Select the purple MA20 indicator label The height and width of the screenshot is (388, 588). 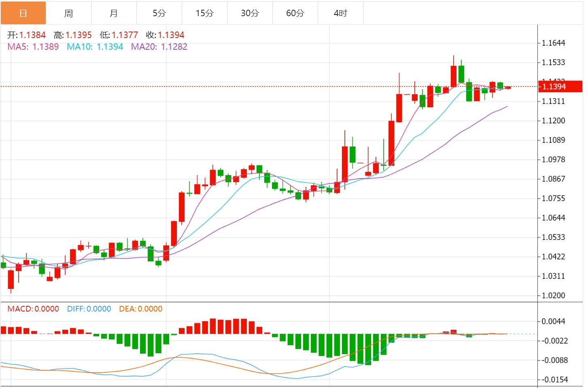click(x=159, y=47)
